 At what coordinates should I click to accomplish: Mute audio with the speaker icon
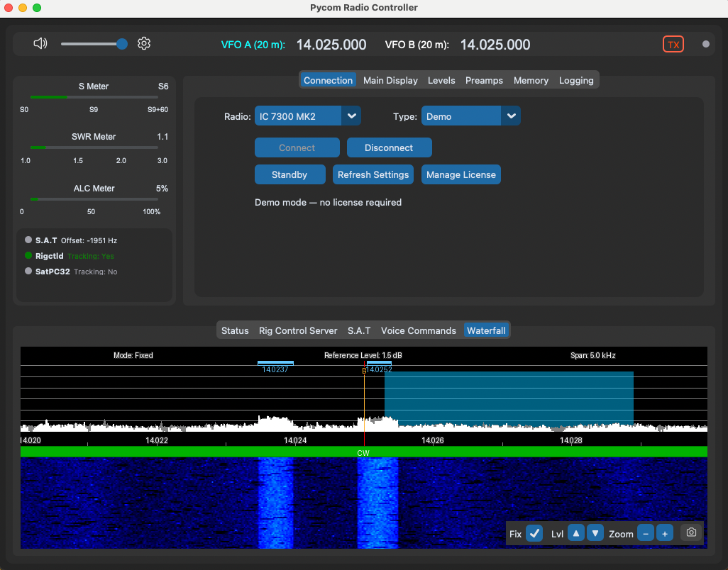coord(40,43)
